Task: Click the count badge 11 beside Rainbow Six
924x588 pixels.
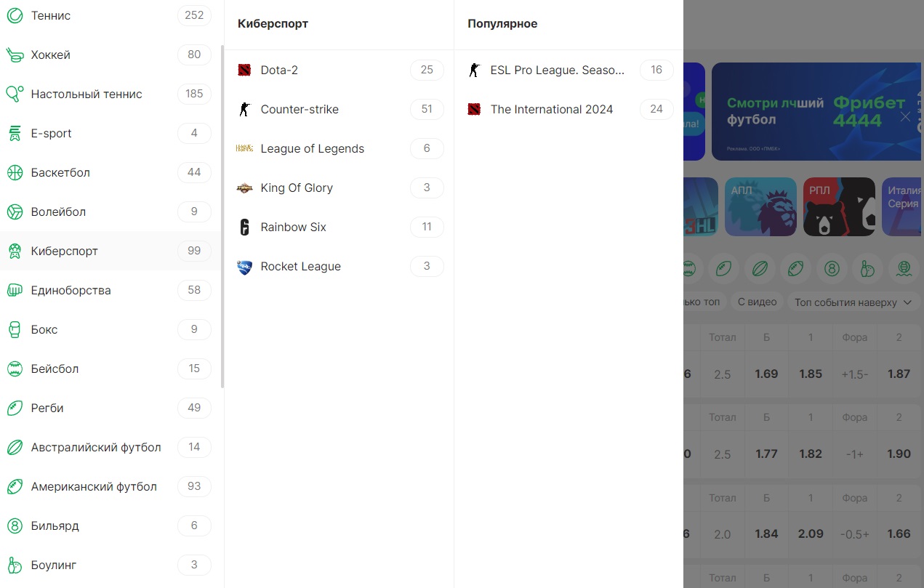Action: pos(427,227)
